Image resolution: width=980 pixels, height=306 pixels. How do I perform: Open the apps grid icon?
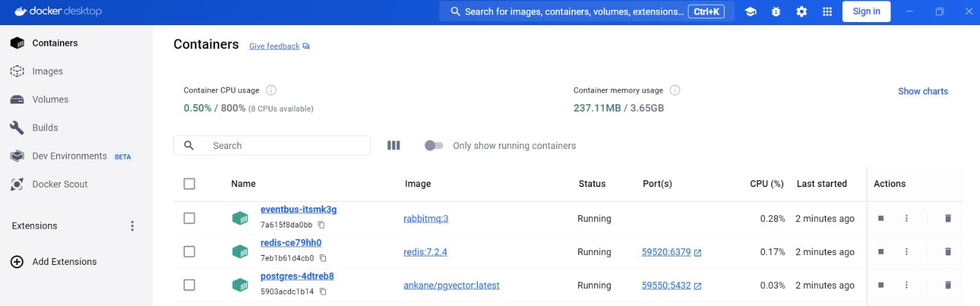click(827, 12)
